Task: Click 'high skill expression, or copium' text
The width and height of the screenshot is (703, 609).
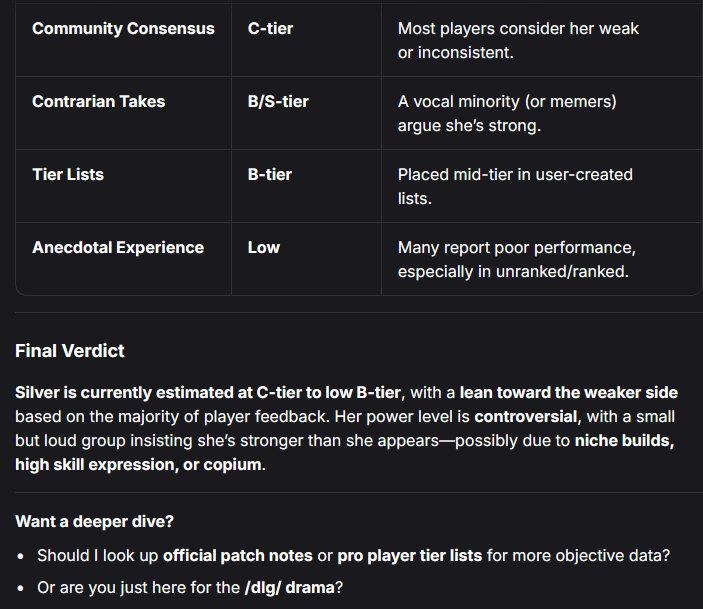Action: 139,465
